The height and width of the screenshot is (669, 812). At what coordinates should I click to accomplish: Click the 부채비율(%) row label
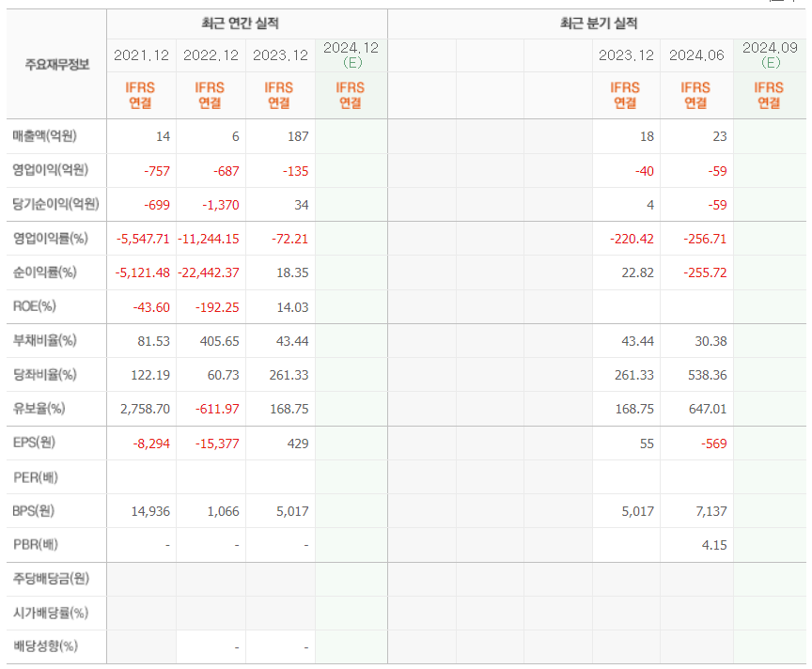44,340
